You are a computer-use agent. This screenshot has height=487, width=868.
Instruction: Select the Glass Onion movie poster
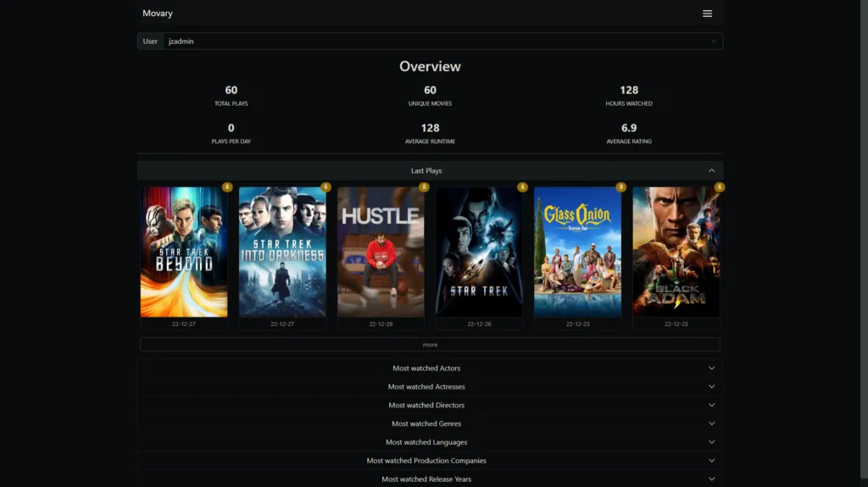[x=577, y=252]
